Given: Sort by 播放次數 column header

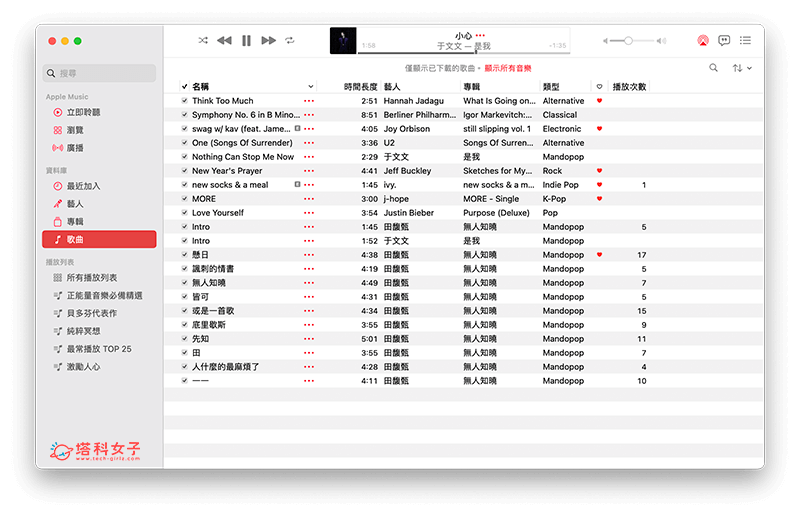Looking at the screenshot, I should 629,87.
